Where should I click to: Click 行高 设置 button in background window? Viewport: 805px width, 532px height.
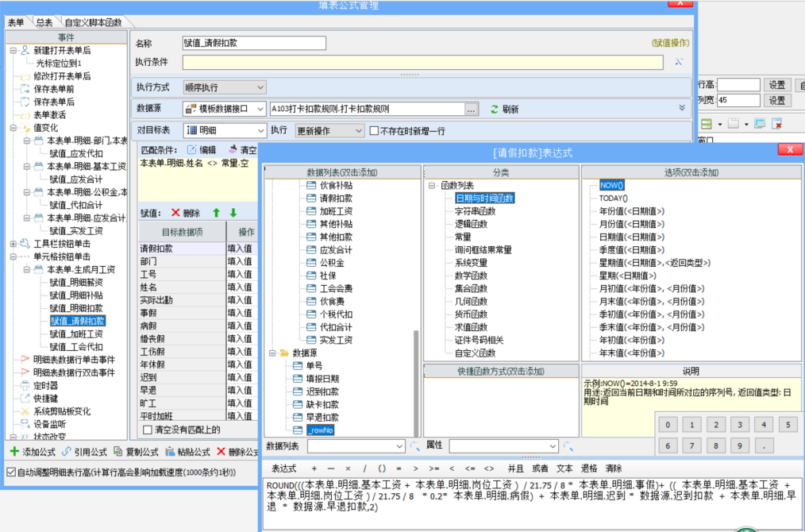point(776,85)
